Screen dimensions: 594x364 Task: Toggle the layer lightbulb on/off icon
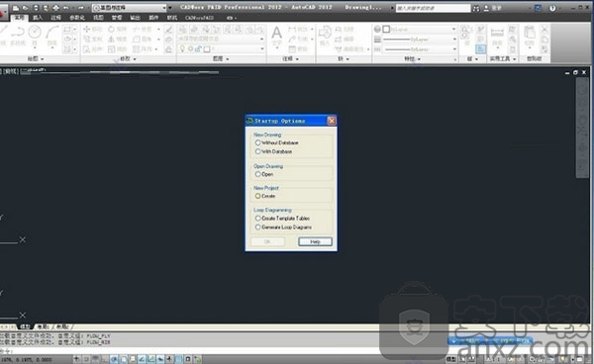pyautogui.click(x=182, y=49)
